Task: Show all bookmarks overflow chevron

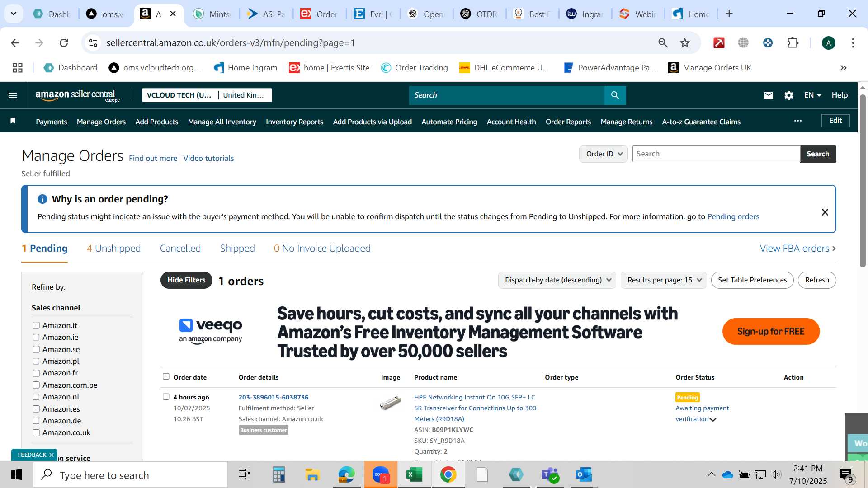Action: 843,68
